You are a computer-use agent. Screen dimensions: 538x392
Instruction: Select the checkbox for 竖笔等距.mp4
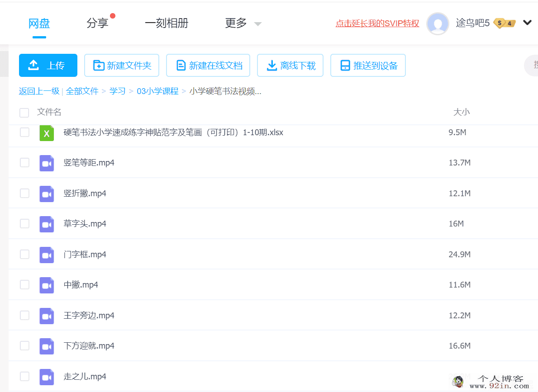point(25,163)
